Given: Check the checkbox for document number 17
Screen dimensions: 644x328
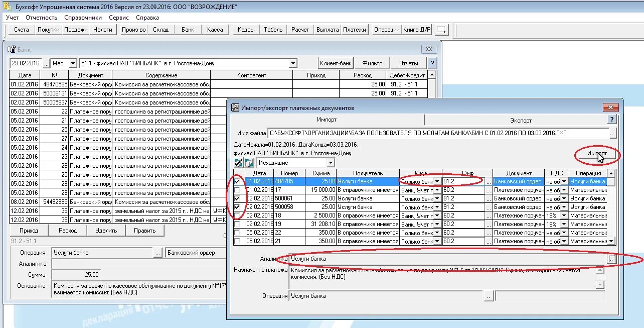Looking at the screenshot, I should (x=237, y=190).
